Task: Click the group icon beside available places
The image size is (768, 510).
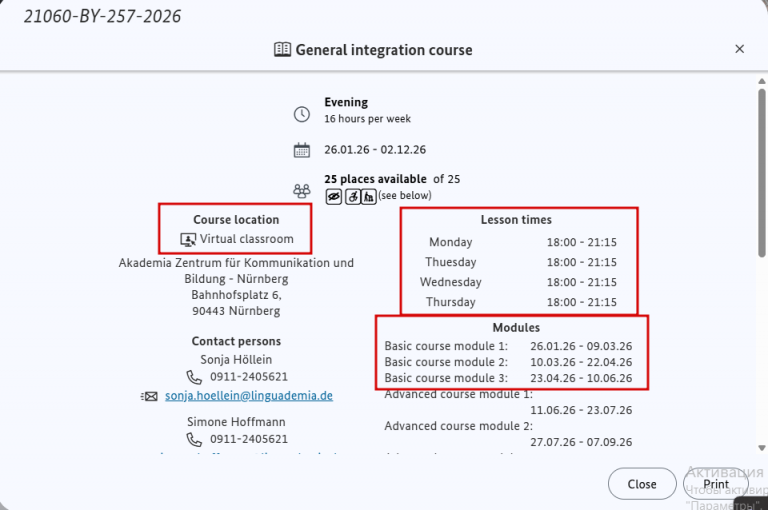Action: coord(302,190)
